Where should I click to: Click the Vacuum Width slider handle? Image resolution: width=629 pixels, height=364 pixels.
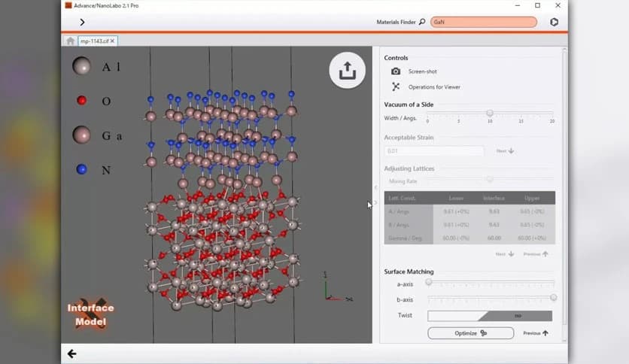[490, 114]
